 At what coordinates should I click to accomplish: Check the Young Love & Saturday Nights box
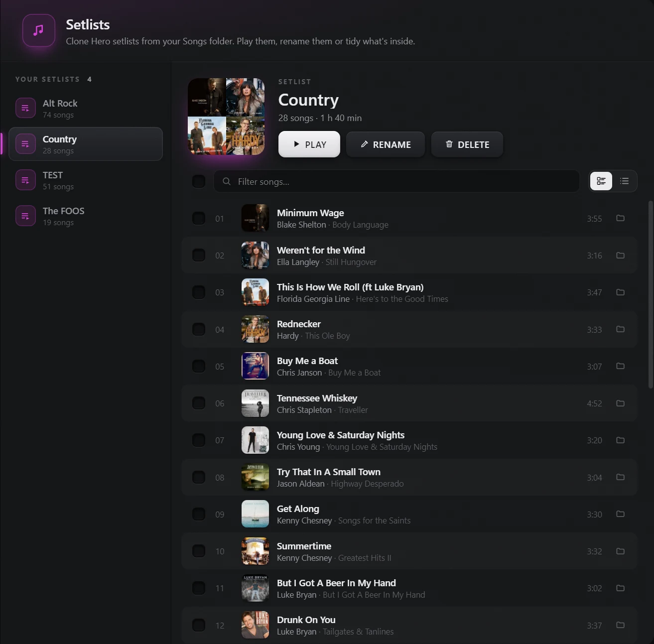[x=199, y=440]
